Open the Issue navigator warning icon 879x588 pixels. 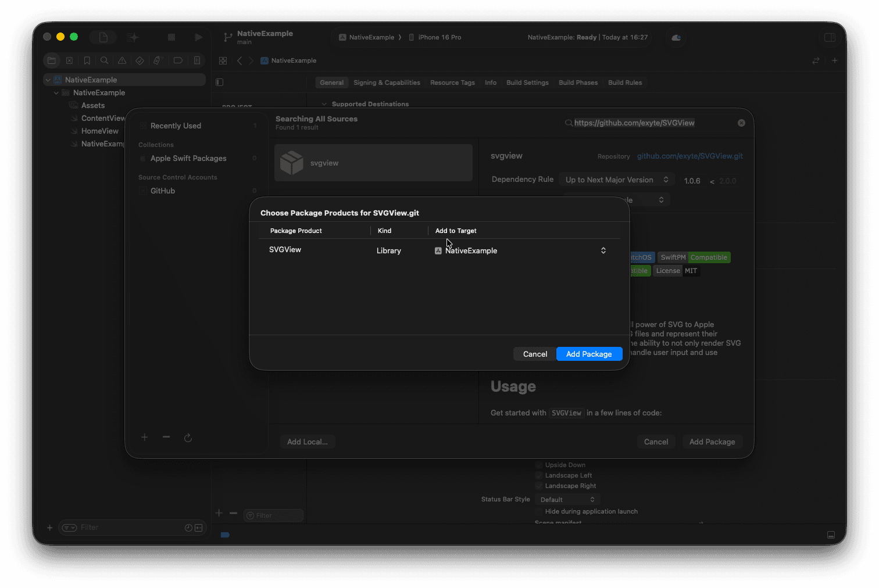[122, 60]
